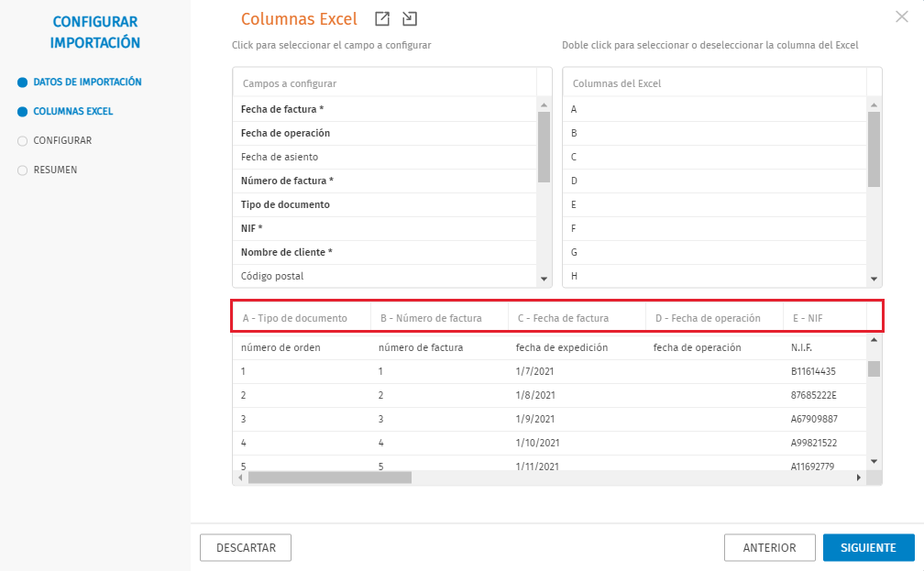Click the Campos a configurar list header
The image size is (924, 571).
click(x=385, y=83)
